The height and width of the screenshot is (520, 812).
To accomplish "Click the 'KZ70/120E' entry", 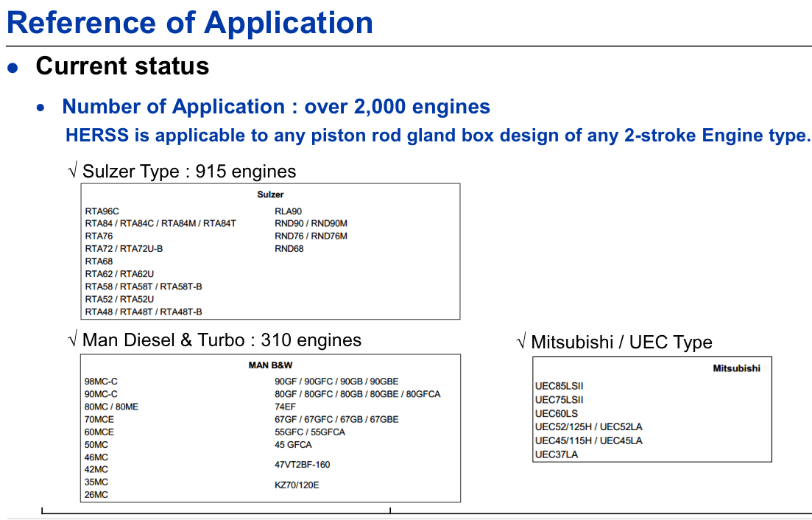I will pyautogui.click(x=297, y=485).
